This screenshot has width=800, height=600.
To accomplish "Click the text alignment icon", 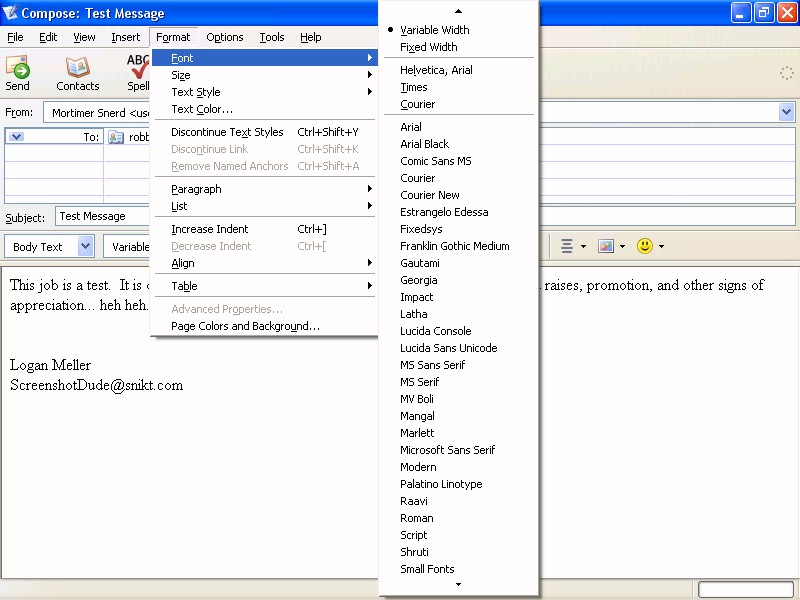I will click(x=566, y=246).
